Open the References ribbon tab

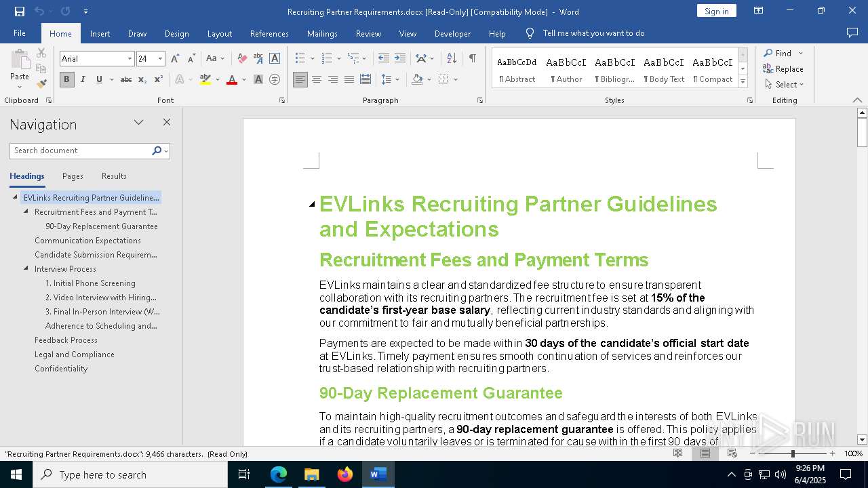269,33
